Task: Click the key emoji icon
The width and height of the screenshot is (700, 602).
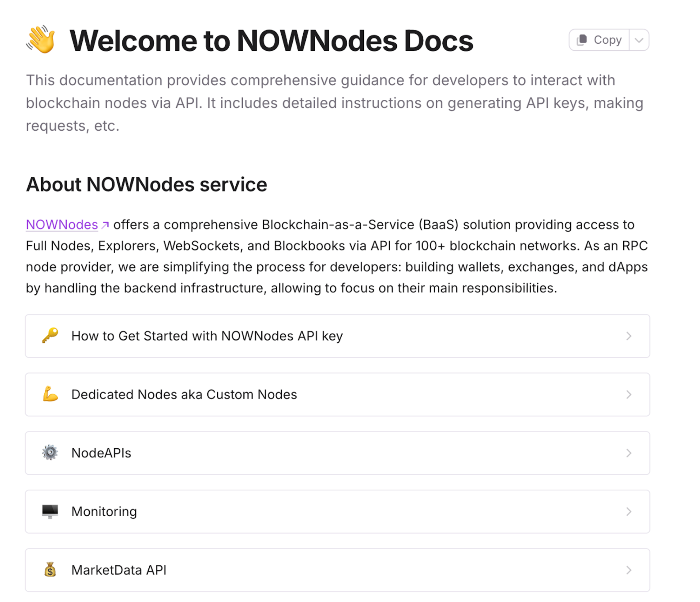Action: [50, 335]
